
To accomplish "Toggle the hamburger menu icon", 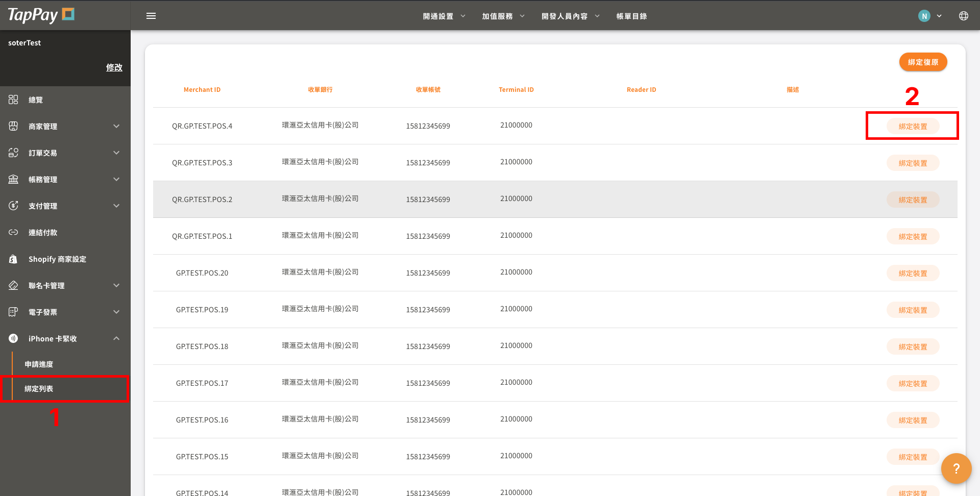I will (x=151, y=16).
